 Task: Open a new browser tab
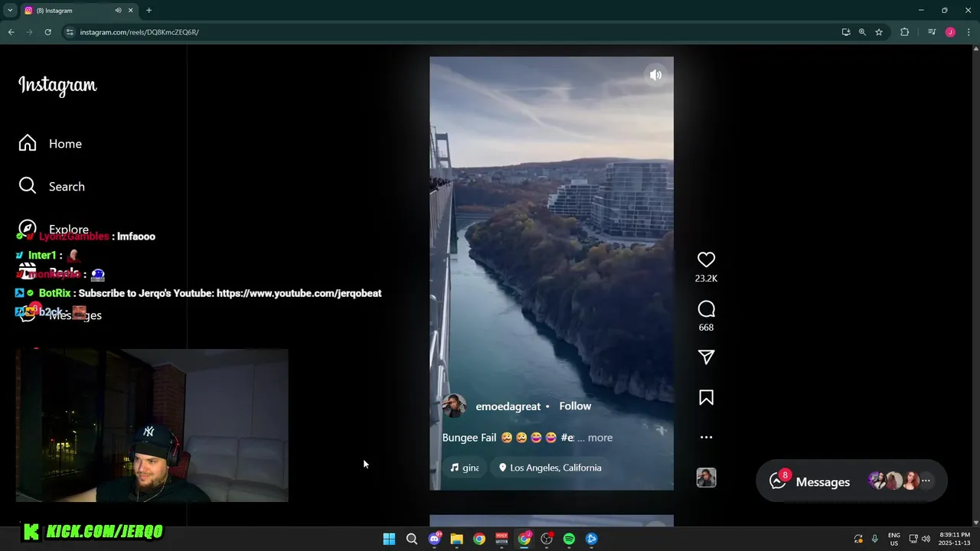[149, 11]
